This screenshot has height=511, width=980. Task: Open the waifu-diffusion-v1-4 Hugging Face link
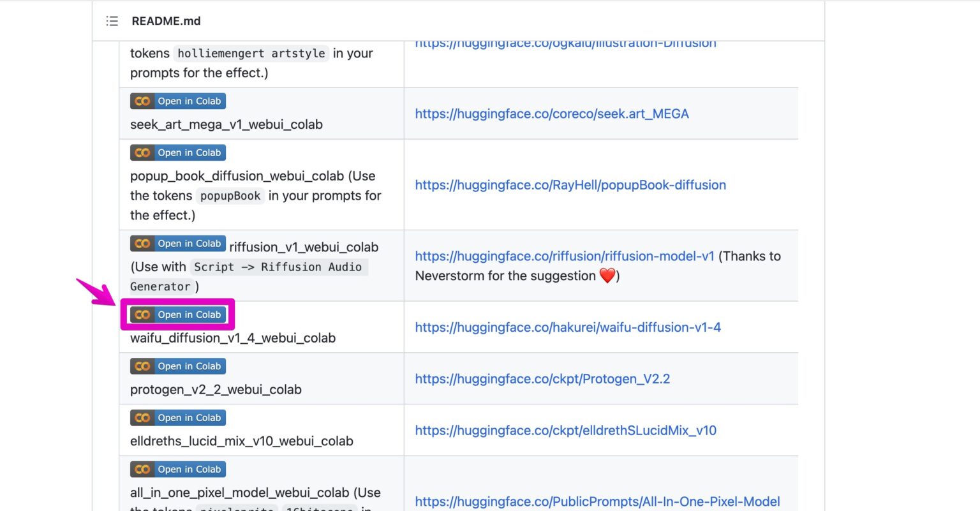(x=567, y=327)
